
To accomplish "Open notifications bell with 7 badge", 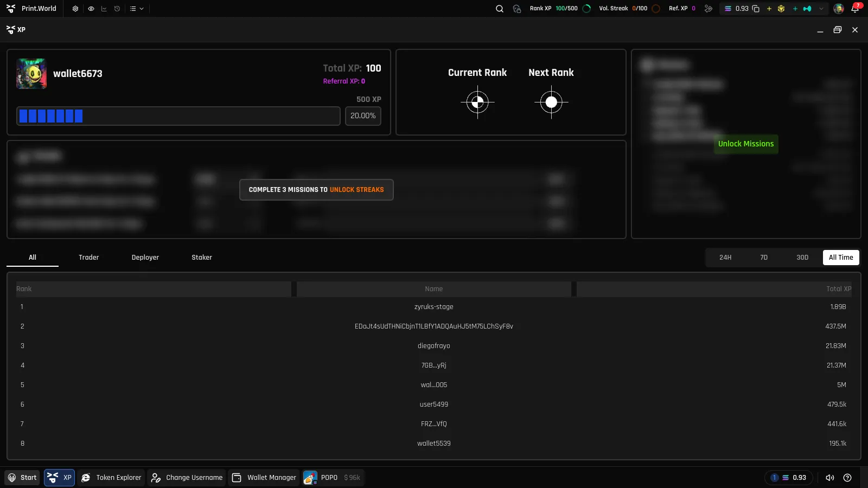I will (x=856, y=9).
